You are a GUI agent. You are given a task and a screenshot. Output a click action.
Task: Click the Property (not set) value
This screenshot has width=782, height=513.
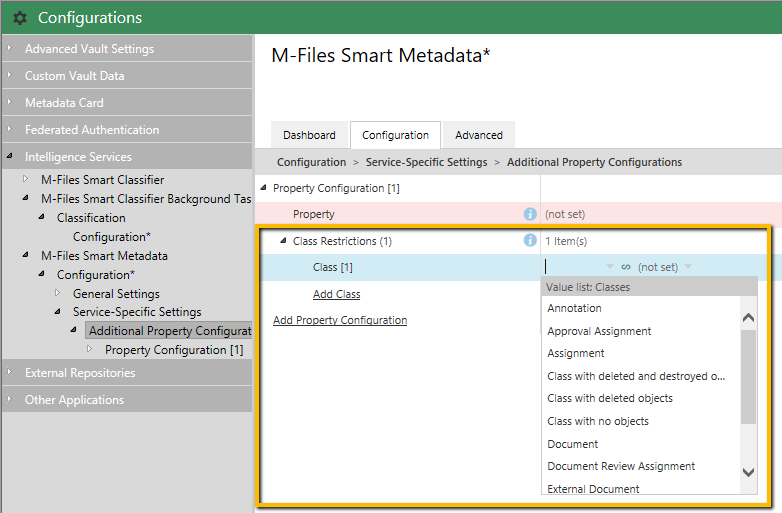(x=565, y=214)
